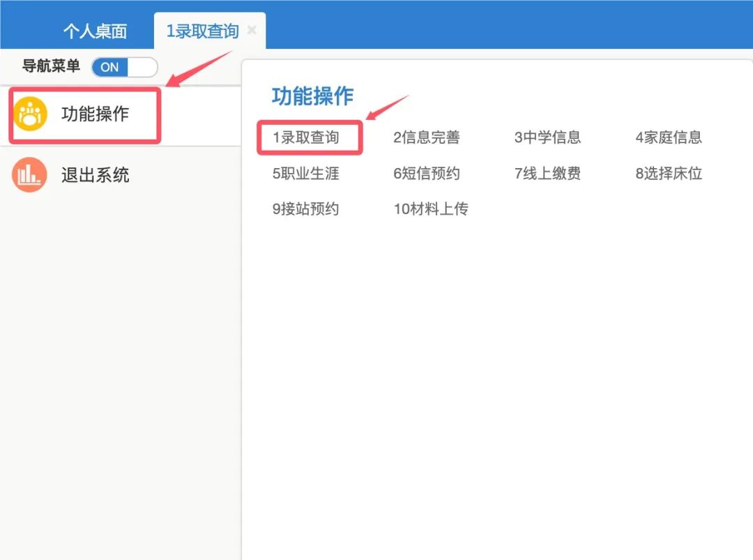Open 2信息完善 to complete information
This screenshot has height=560, width=753.
pyautogui.click(x=426, y=137)
